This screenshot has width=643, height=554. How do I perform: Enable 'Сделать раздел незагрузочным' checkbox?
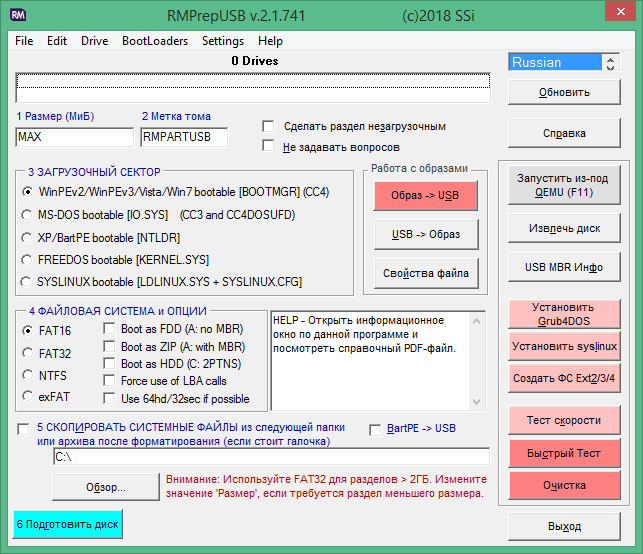point(268,127)
